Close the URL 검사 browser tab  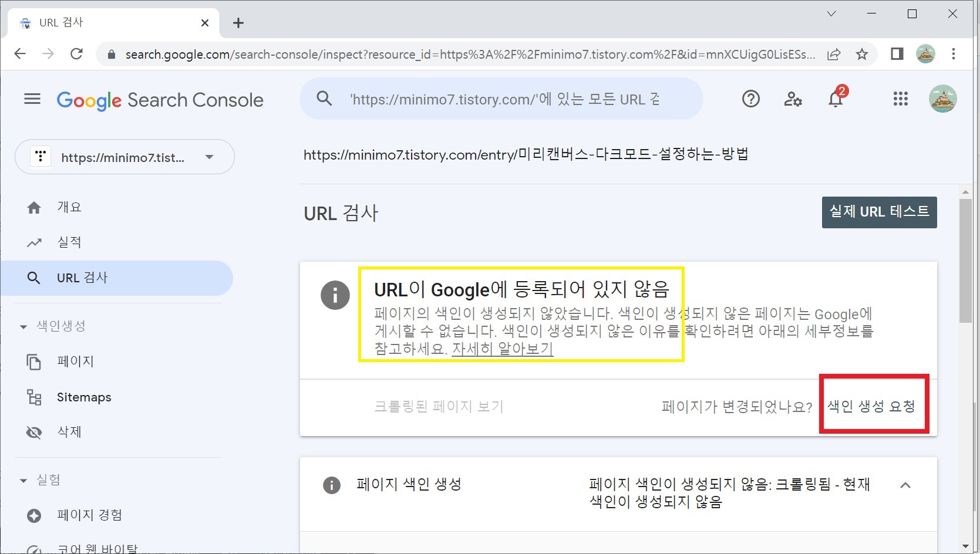point(205,23)
